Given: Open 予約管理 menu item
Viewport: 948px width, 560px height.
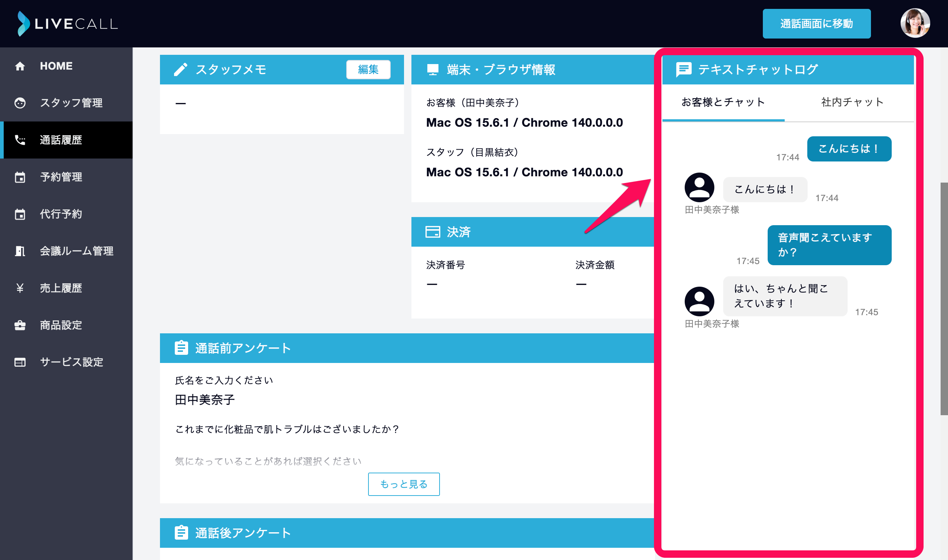Looking at the screenshot, I should click(x=66, y=177).
